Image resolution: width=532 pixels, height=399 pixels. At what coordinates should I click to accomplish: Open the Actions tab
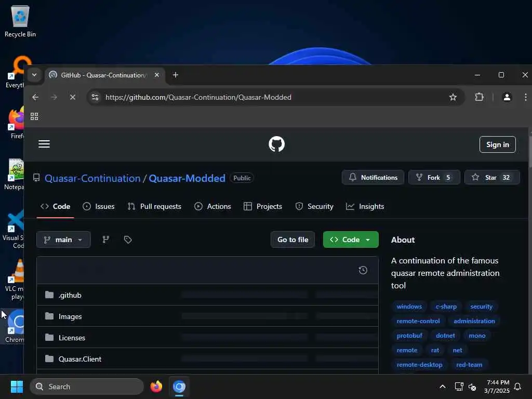tap(212, 206)
